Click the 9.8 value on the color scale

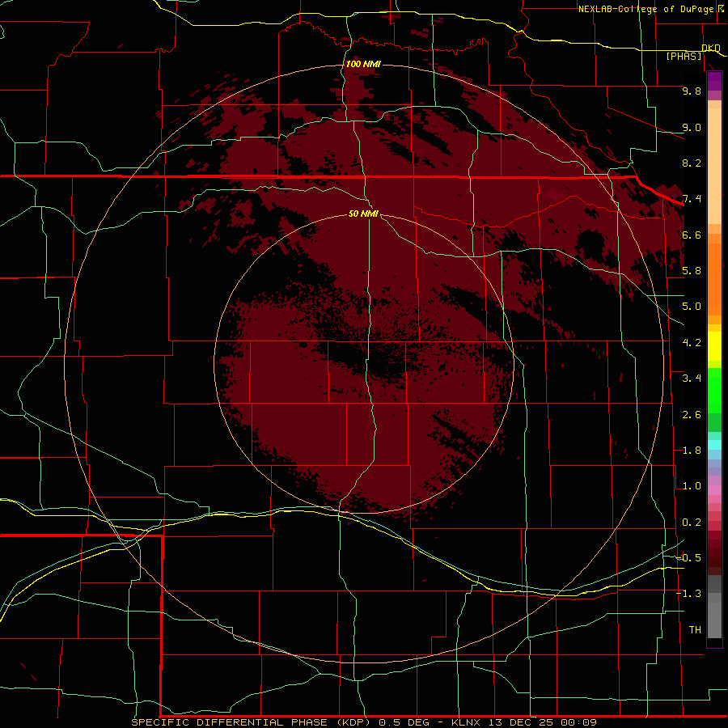692,91
